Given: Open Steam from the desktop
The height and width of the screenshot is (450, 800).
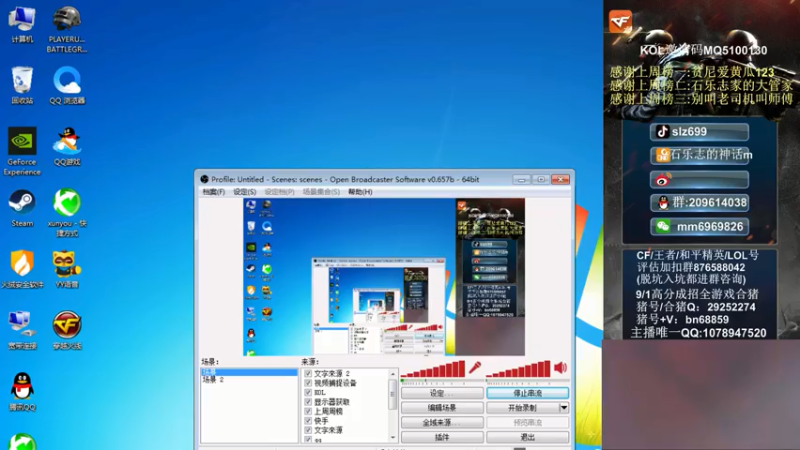Looking at the screenshot, I should pyautogui.click(x=22, y=208).
